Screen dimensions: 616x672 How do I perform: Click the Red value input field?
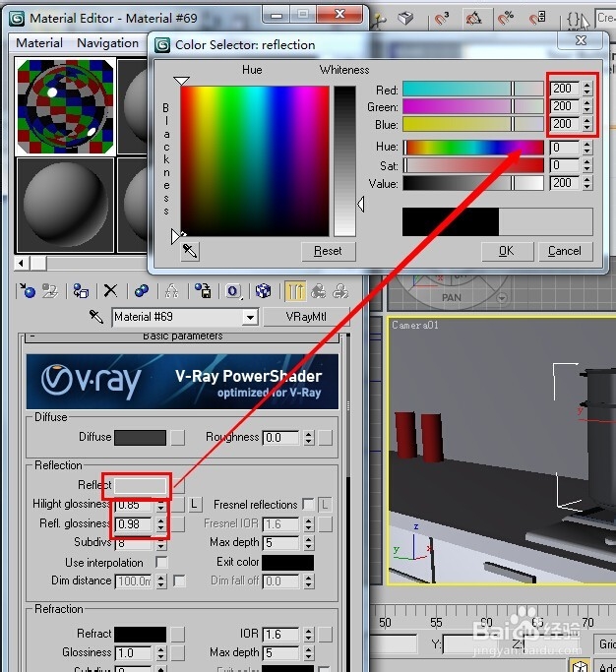(566, 89)
